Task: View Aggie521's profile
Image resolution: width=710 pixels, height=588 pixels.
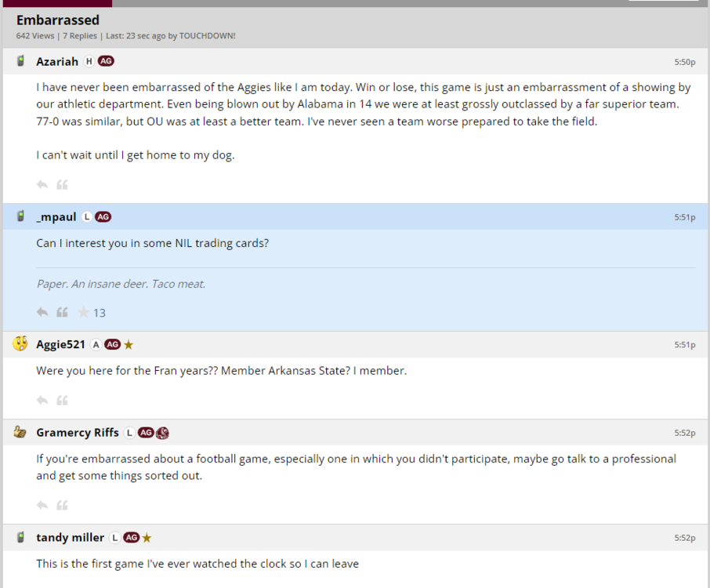Action: tap(60, 344)
